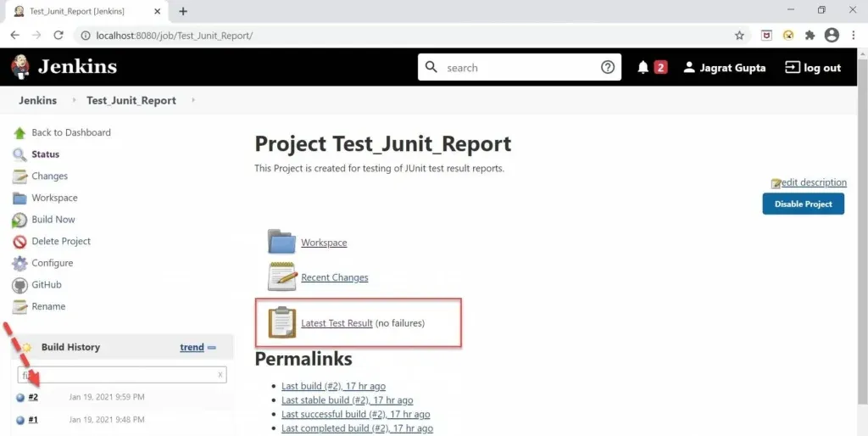The width and height of the screenshot is (868, 436).
Task: Focus the Jenkins search box
Action: 520,68
